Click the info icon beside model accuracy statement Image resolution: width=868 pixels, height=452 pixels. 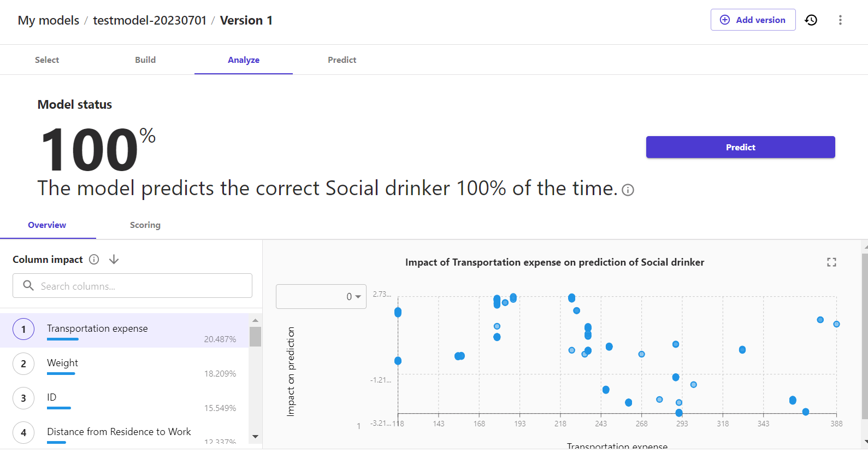click(628, 190)
